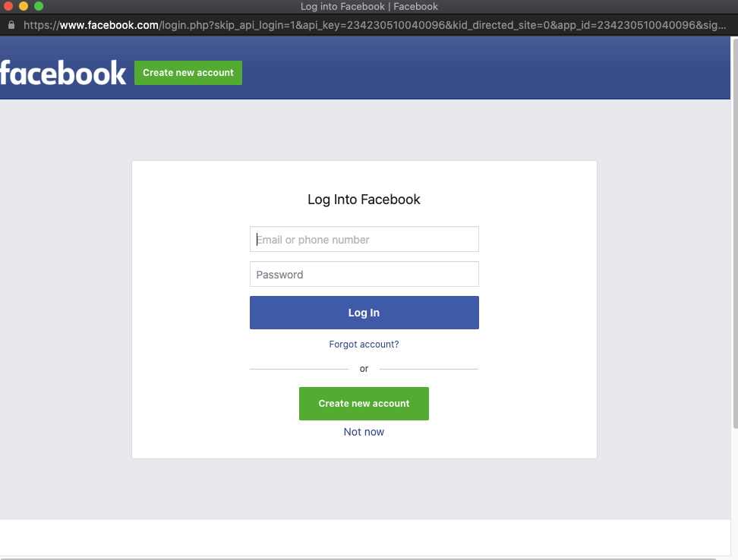Click the ellipsis at the end of the URL
This screenshot has height=560, width=738.
tap(721, 26)
